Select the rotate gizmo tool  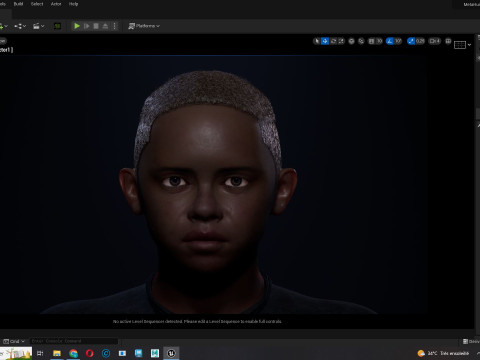(x=333, y=41)
